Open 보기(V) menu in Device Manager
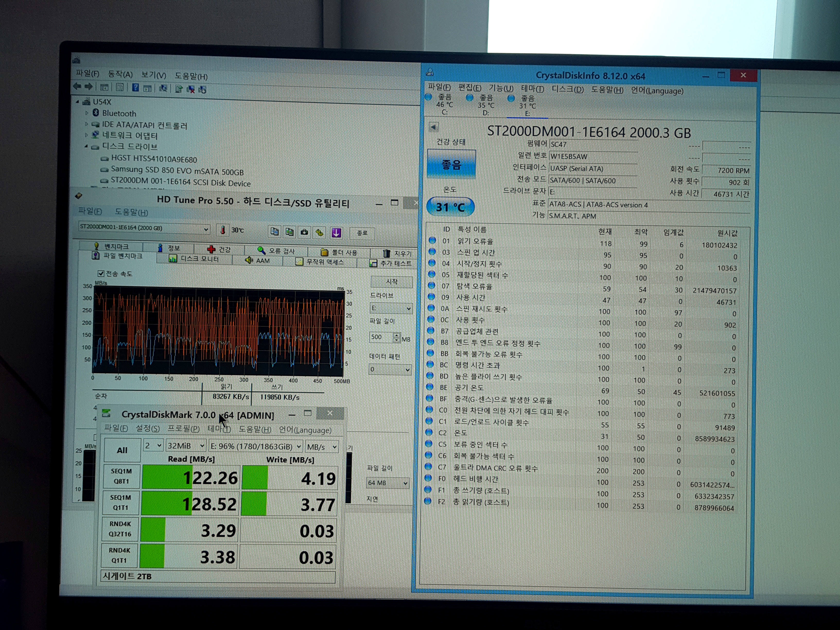 click(153, 75)
